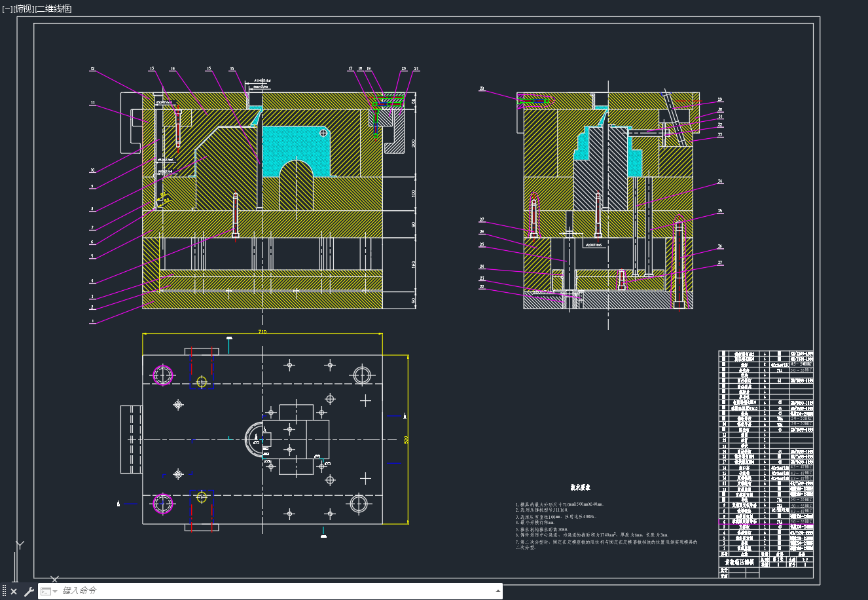Select the UCS Y-axis icon in the corner
The image size is (868, 600).
tap(20, 545)
